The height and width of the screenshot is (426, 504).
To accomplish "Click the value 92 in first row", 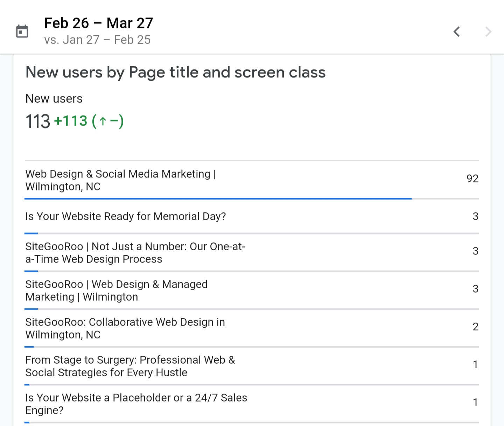I will (x=472, y=179).
